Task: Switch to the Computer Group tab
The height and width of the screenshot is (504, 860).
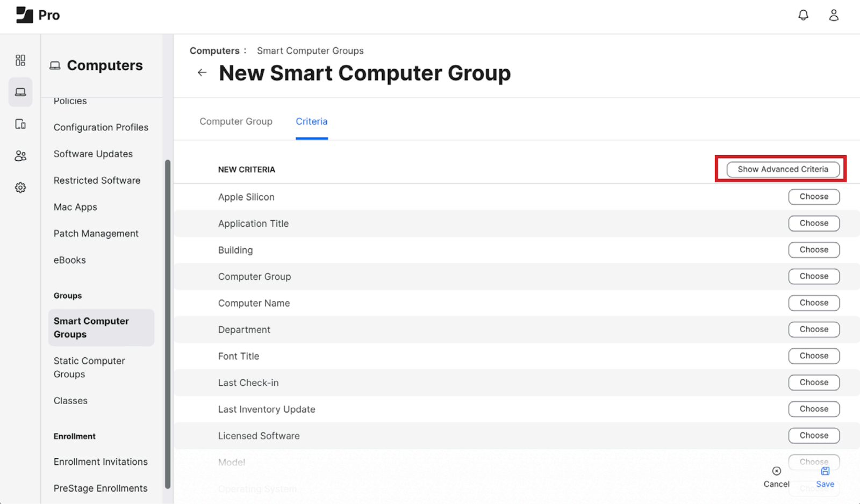Action: (236, 121)
